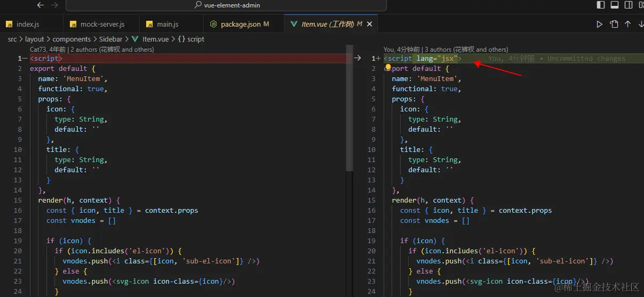Switch to the mock-server.js tab
Screen dimensions: 644x297
point(102,24)
